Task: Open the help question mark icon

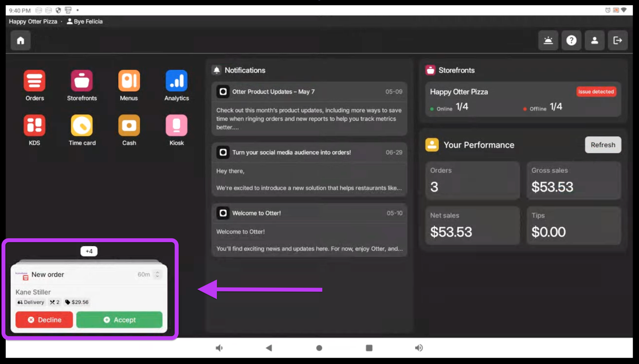Action: (572, 40)
